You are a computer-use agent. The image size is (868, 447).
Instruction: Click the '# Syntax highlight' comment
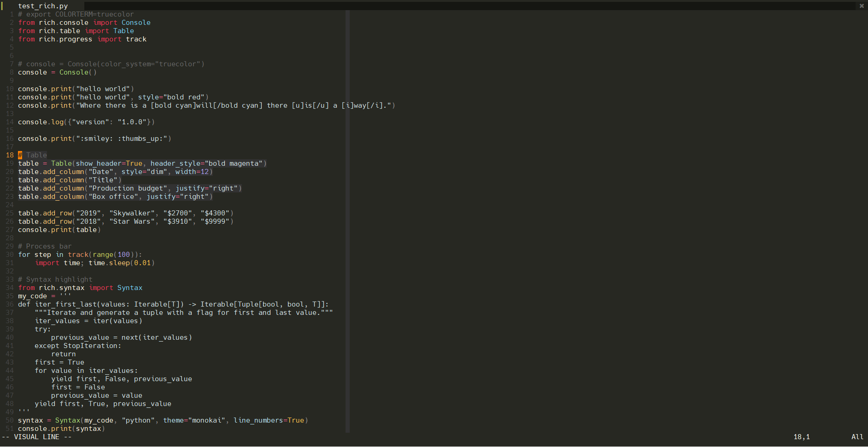(x=55, y=279)
